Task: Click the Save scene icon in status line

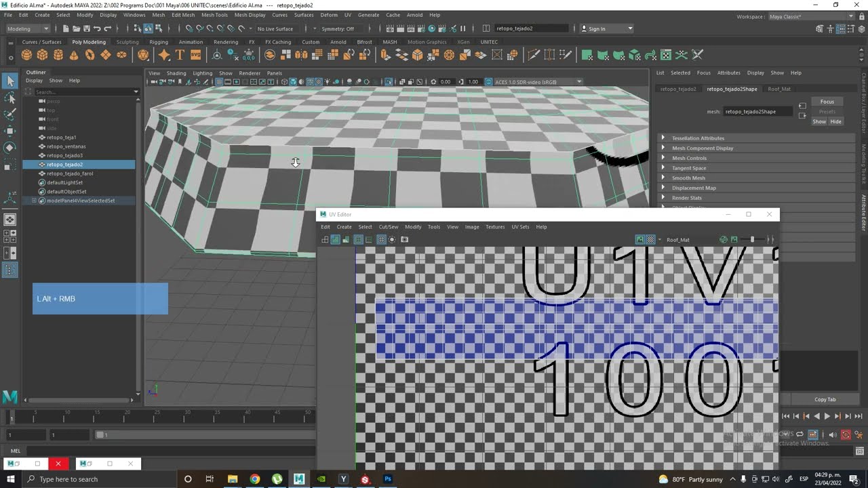Action: pyautogui.click(x=86, y=28)
